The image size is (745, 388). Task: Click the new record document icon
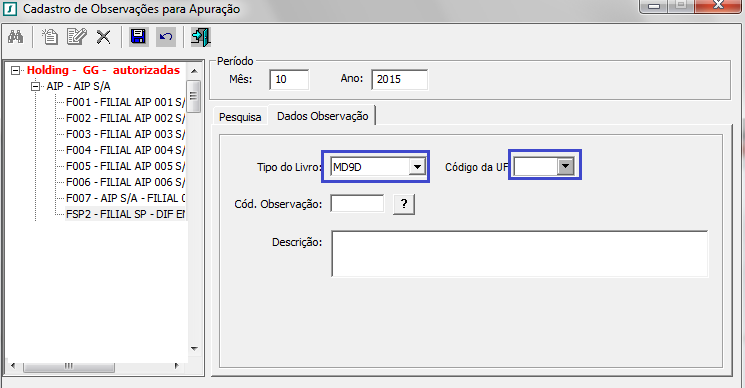[x=50, y=37]
